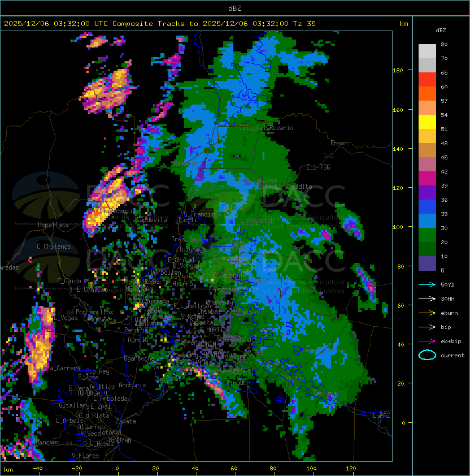Click the yellow eburn track arrow in legend
The image size is (470, 476).
point(427,313)
